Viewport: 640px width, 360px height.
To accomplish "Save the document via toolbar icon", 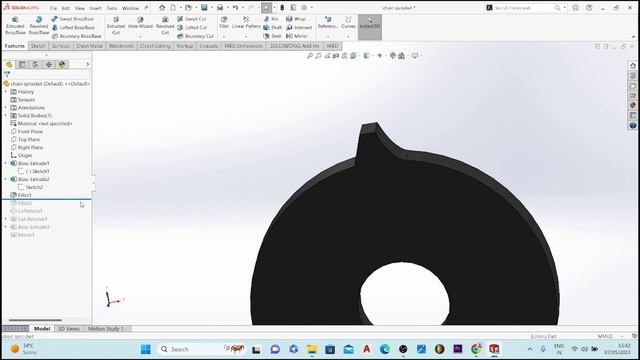I will 204,8.
